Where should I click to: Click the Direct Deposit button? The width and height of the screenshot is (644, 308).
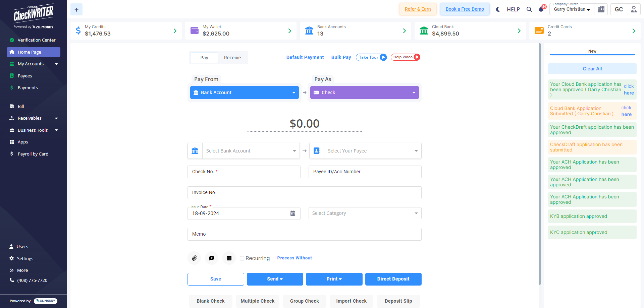(x=393, y=279)
